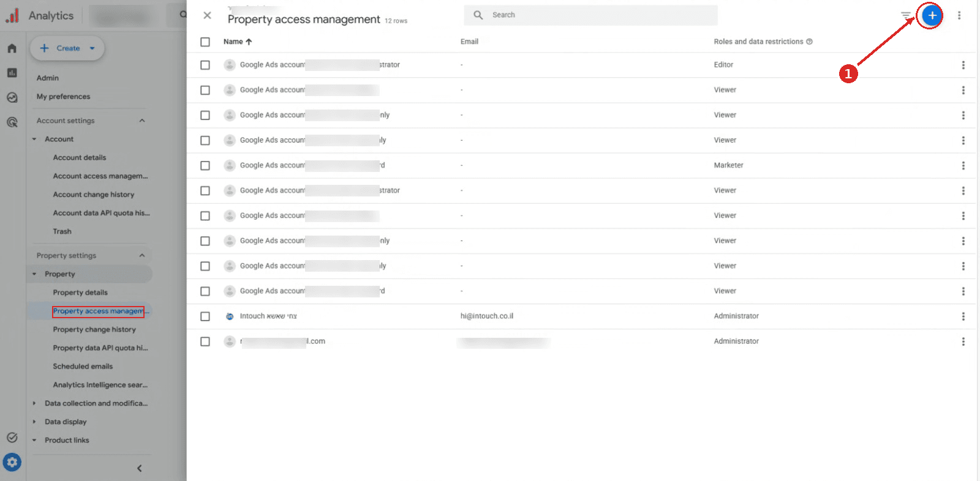Open Reports icon in left rail
Screen dimensions: 980x481
tap(12, 73)
